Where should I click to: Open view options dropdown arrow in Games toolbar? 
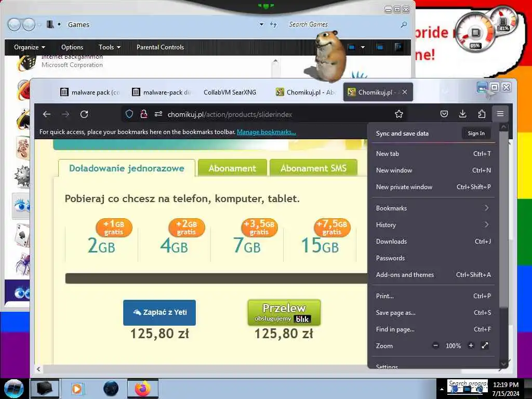[363, 47]
